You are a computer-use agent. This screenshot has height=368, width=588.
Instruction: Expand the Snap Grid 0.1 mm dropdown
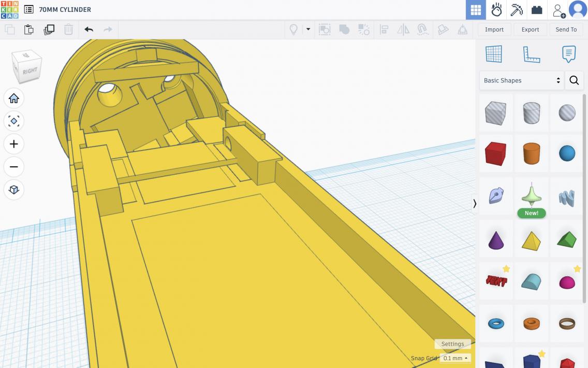(x=455, y=358)
